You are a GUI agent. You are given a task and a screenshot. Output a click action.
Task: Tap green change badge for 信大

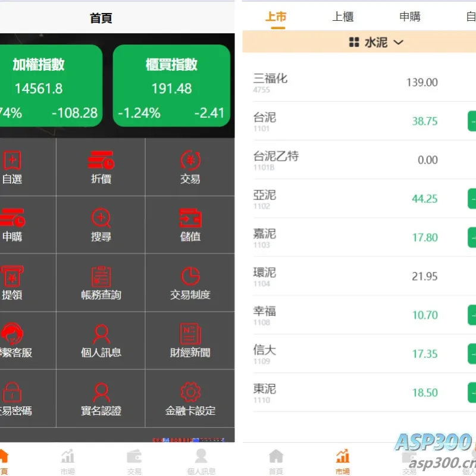tap(472, 353)
